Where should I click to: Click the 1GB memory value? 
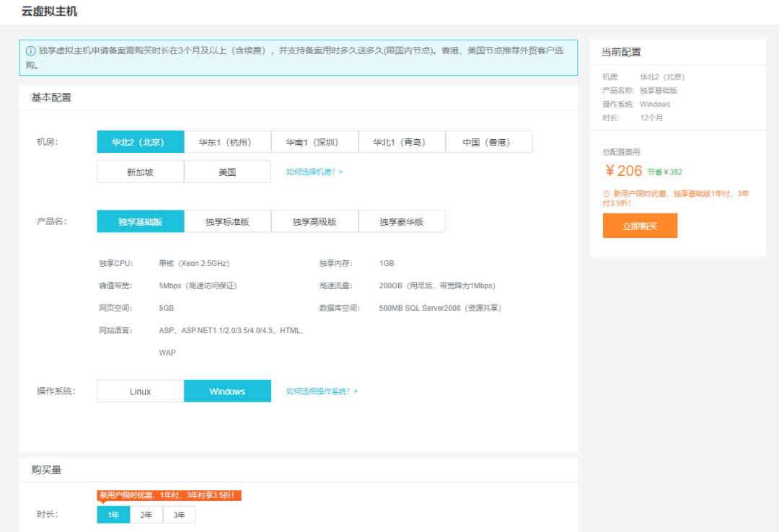click(x=387, y=263)
